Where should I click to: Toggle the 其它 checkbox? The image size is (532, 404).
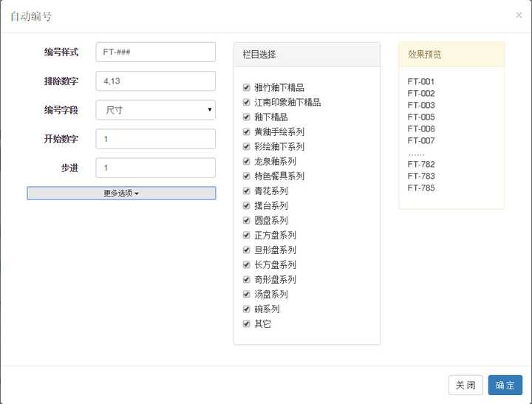247,324
